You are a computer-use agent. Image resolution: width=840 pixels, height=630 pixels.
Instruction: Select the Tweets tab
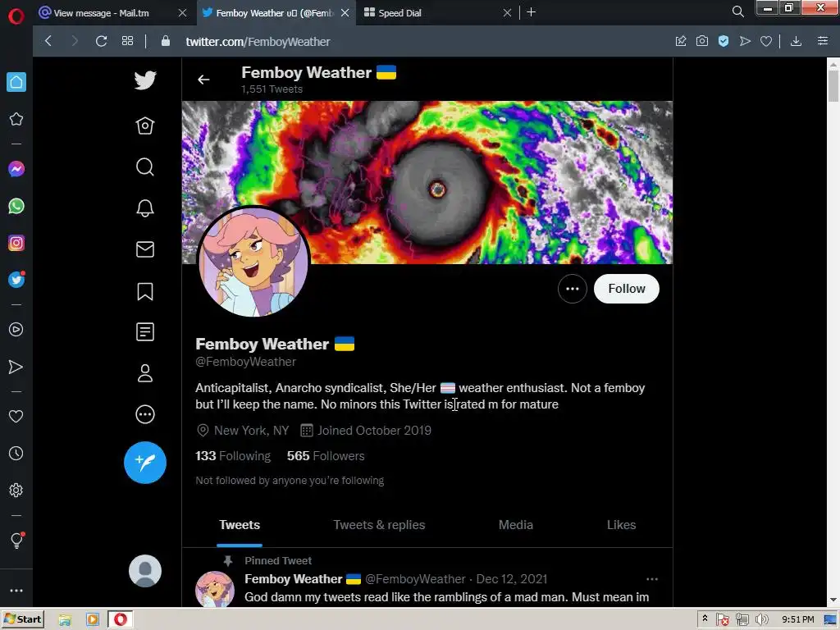[x=240, y=525]
